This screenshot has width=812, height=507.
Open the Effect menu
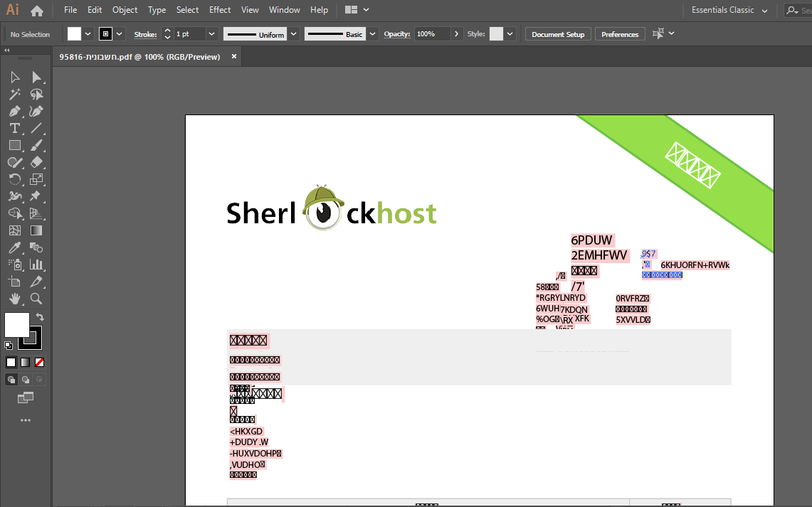pyautogui.click(x=220, y=10)
